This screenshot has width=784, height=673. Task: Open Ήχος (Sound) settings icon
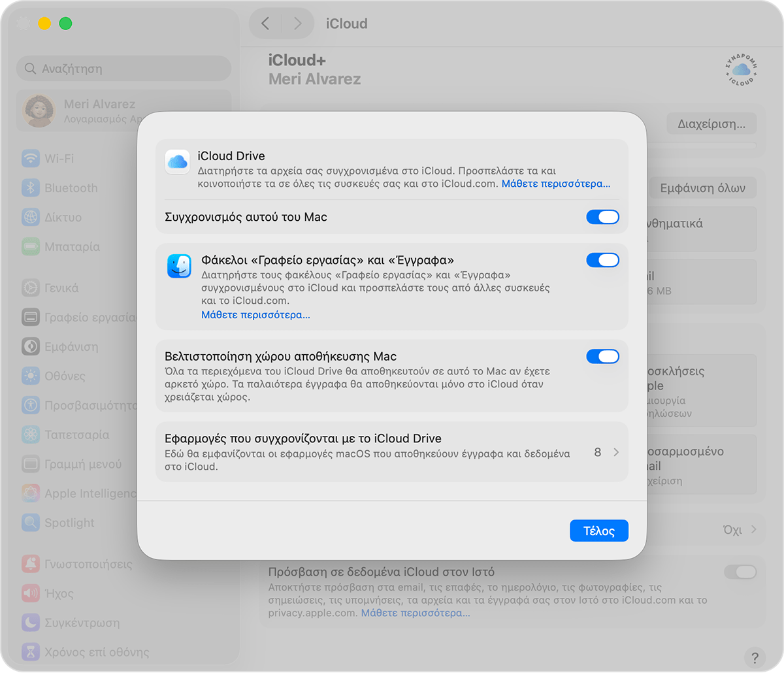31,593
